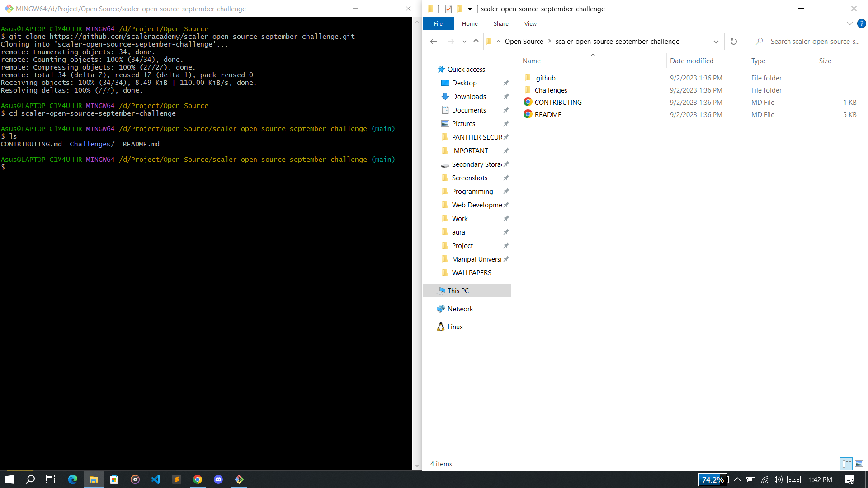This screenshot has width=868, height=488.
Task: Expand the ribbon using the chevron
Action: pos(849,23)
